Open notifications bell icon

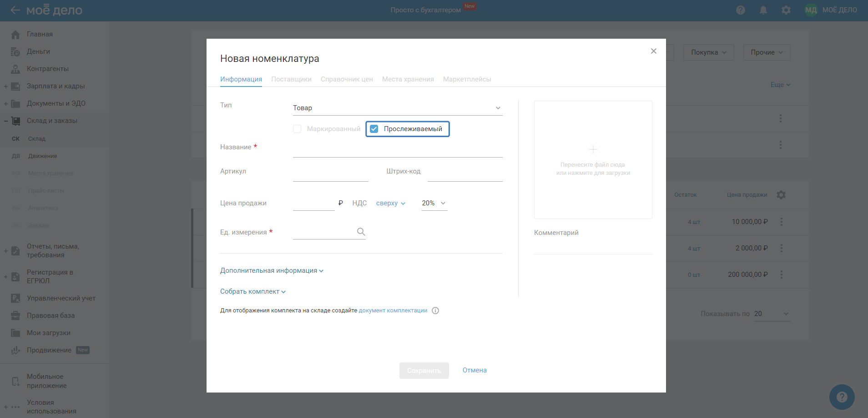click(x=763, y=10)
